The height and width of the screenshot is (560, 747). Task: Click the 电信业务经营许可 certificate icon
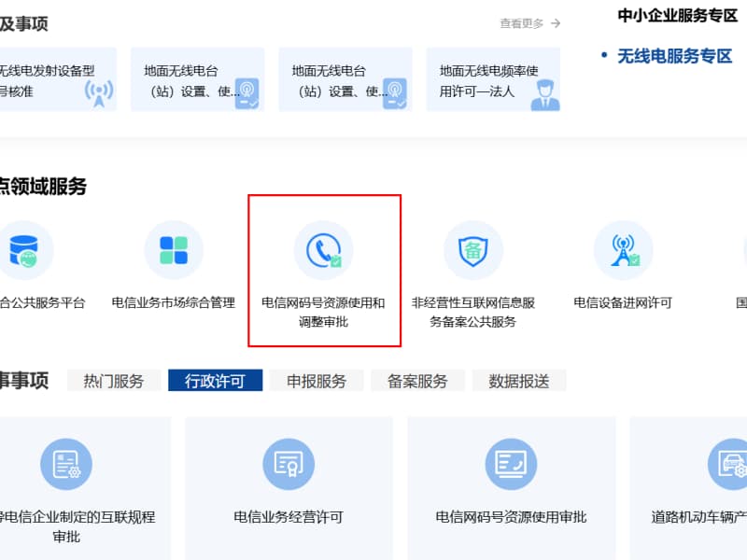click(289, 464)
